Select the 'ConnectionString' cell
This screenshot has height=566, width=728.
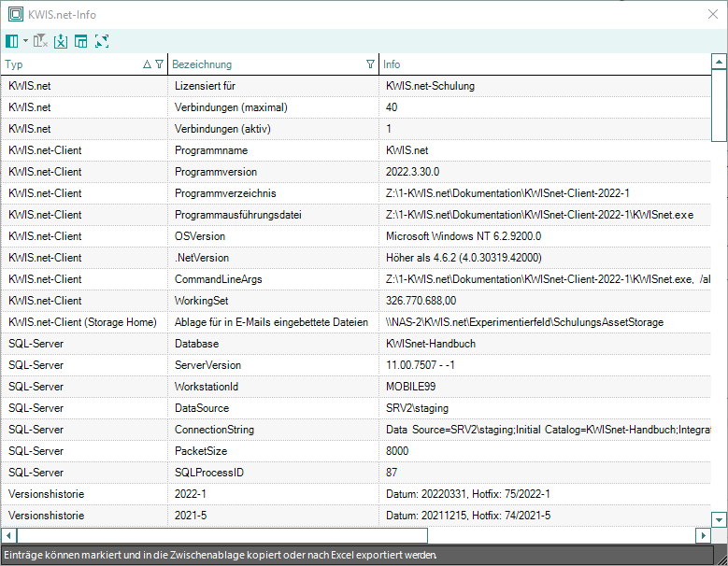273,429
